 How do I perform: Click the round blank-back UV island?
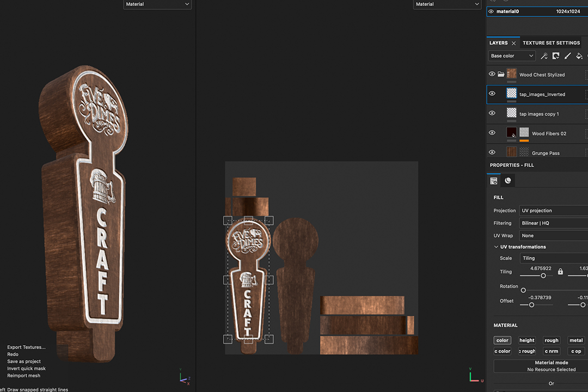[x=296, y=285]
